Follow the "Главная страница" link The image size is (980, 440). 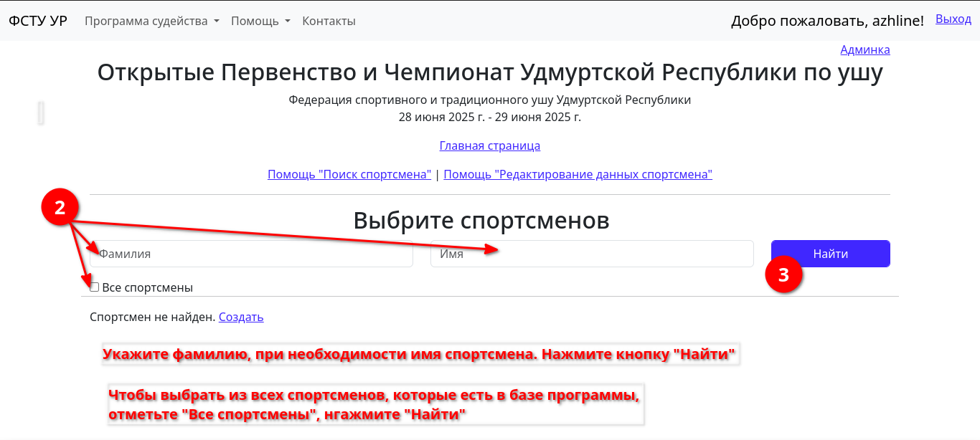coord(489,145)
